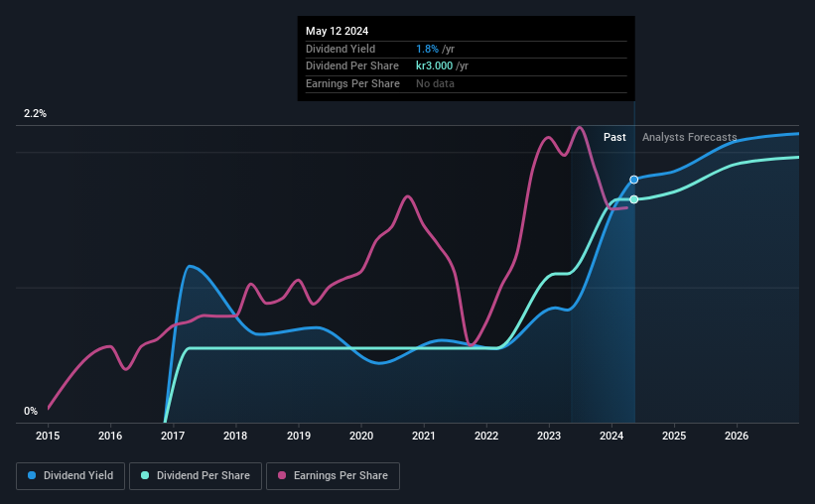Click the pink dot in Earnings Per Share legend
The image size is (815, 504).
click(282, 475)
